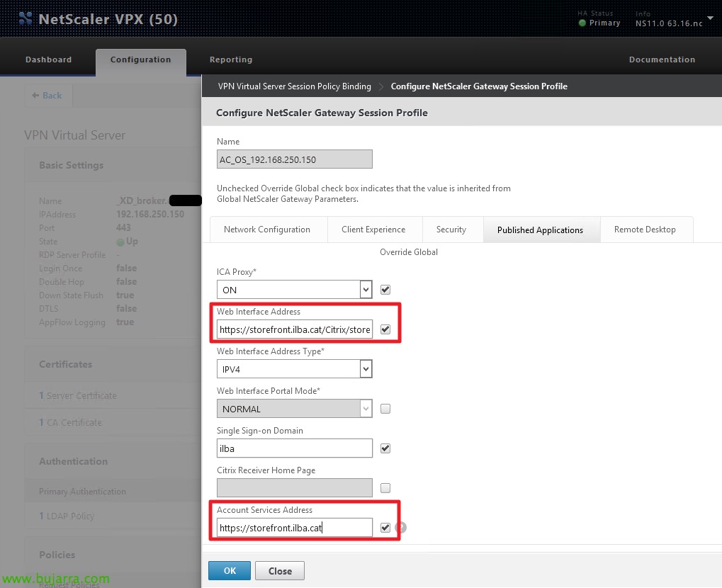Click the Primary Authentication row

(x=113, y=492)
